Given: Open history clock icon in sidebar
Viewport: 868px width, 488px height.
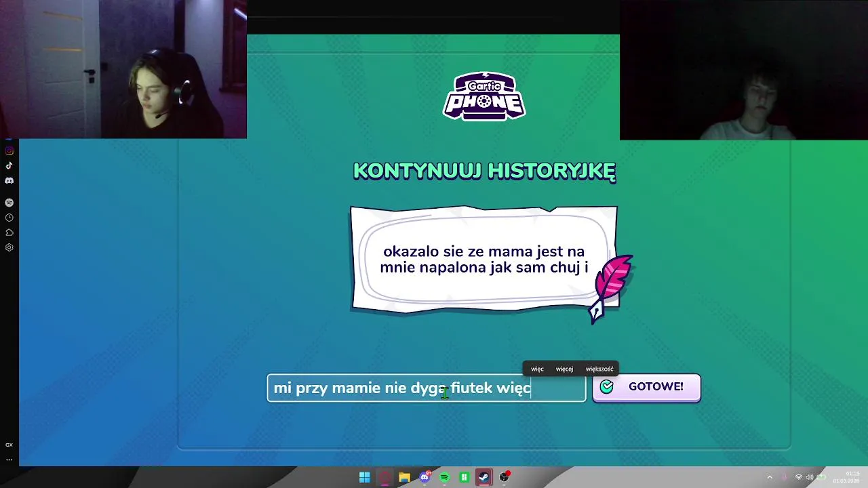Looking at the screenshot, I should pyautogui.click(x=9, y=218).
